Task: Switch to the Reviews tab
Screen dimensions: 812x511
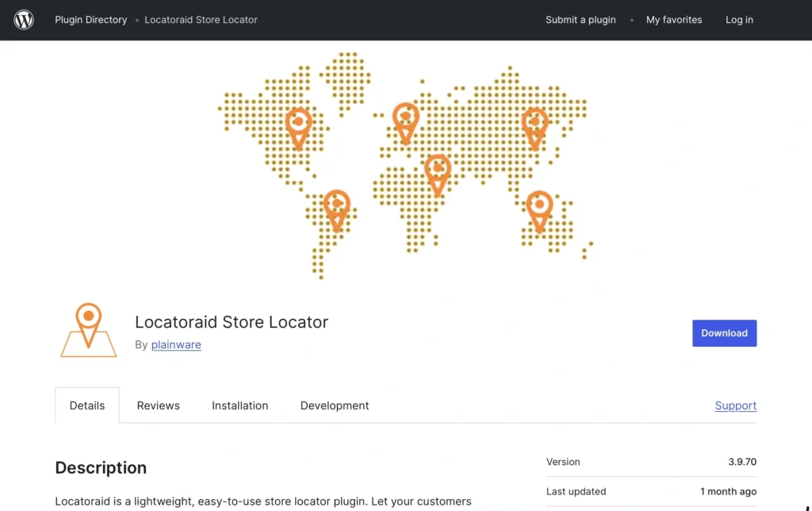Action: [158, 405]
